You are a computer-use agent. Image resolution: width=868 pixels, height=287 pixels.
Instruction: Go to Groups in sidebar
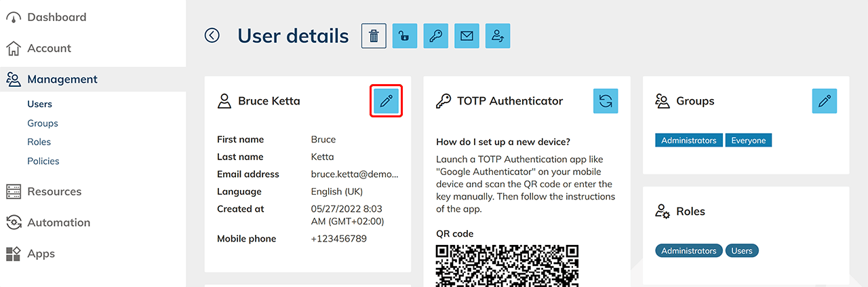point(43,123)
